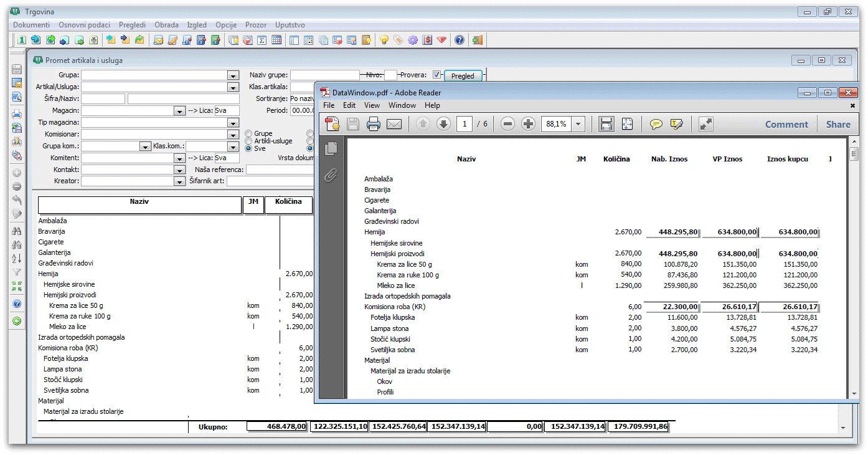Viewport: 868px width, 455px height.
Task: Zoom out using the minus button
Action: (507, 124)
